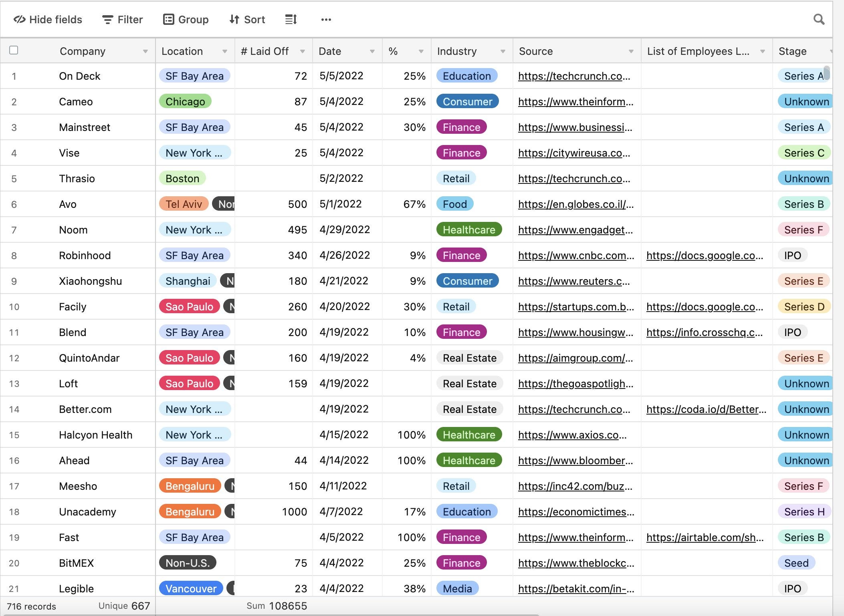The height and width of the screenshot is (616, 844).
Task: Expand the % column dropdown arrow
Action: point(421,51)
